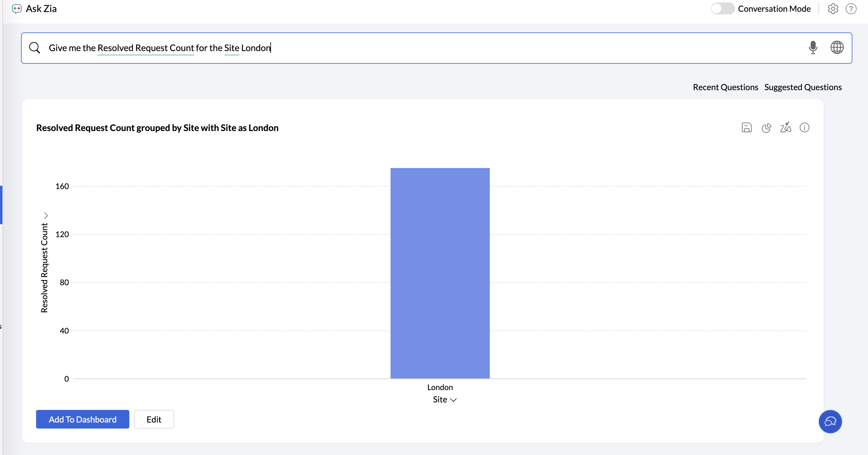Viewport: 868px width, 455px height.
Task: Open the language globe icon
Action: pyautogui.click(x=837, y=48)
